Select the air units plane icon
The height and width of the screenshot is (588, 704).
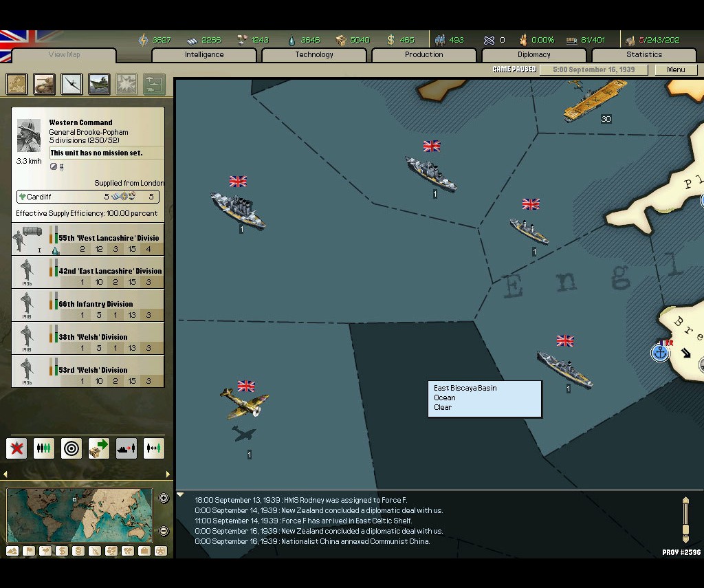coord(71,84)
